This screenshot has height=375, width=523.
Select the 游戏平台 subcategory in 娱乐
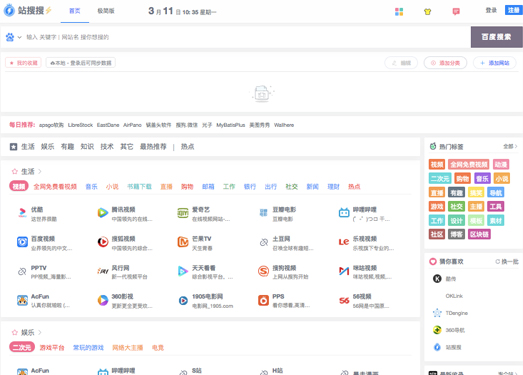tap(52, 348)
